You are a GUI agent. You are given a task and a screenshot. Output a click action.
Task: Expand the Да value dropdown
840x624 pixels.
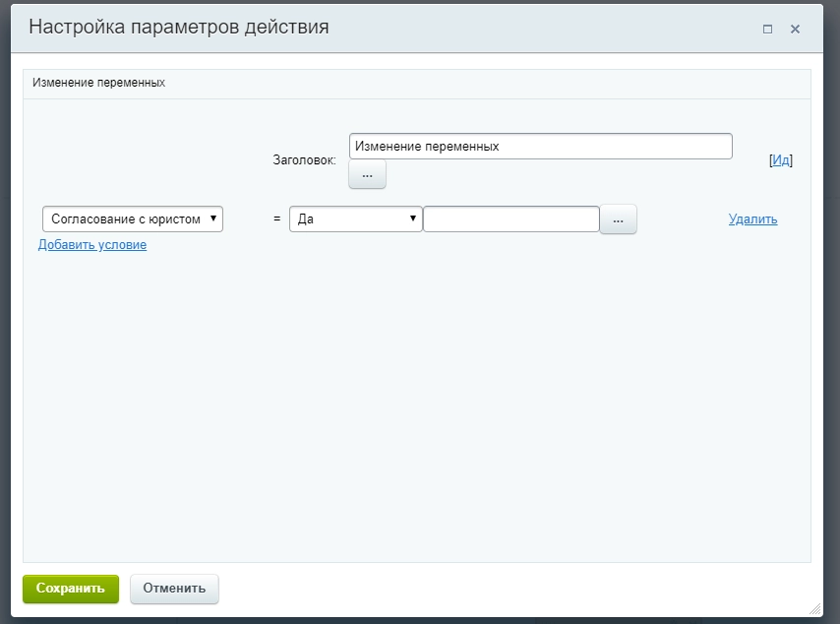point(355,219)
